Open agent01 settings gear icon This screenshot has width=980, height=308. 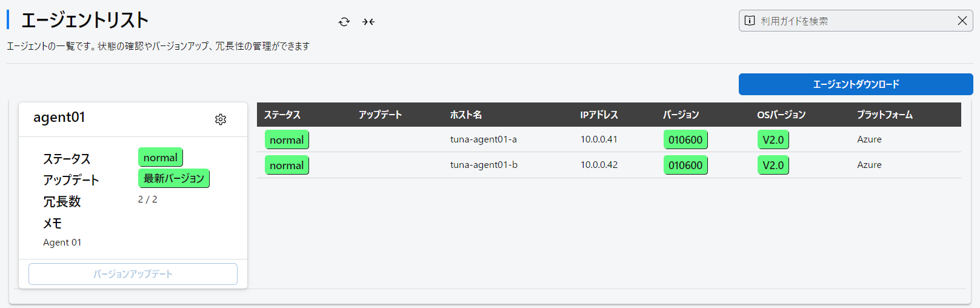click(221, 119)
